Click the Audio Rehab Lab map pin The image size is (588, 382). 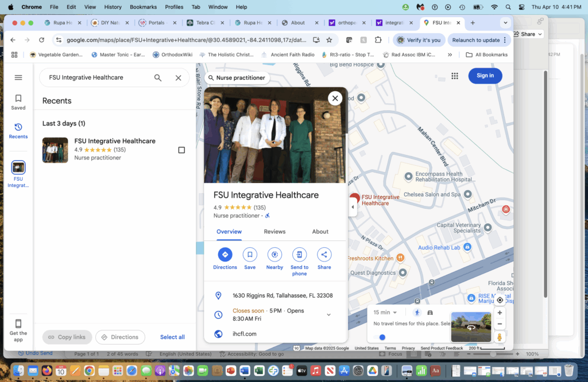pyautogui.click(x=467, y=247)
